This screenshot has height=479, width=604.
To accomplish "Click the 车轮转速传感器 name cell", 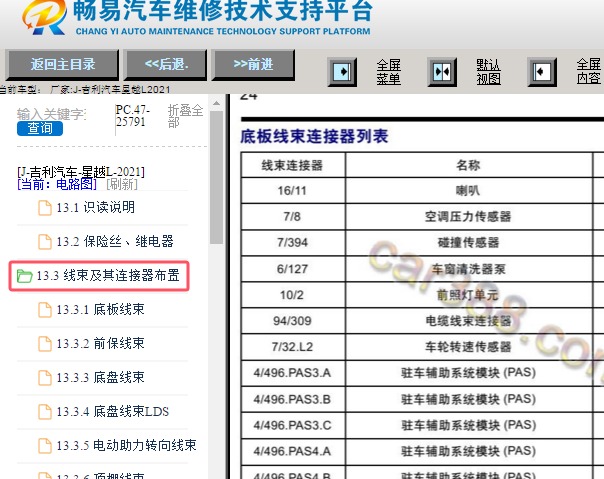I will tap(468, 347).
